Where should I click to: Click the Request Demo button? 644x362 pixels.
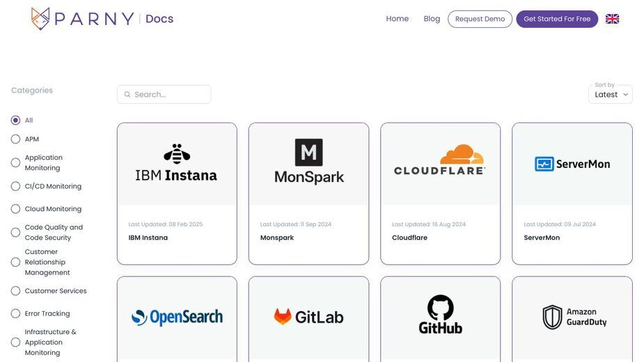pos(480,19)
